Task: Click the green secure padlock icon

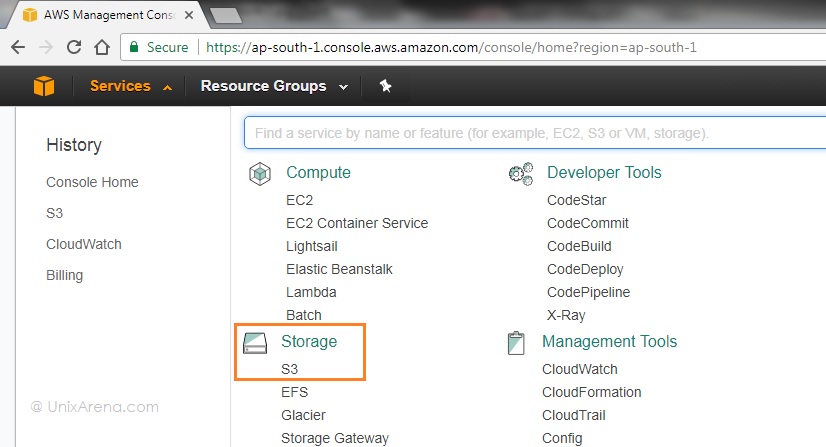Action: [134, 47]
